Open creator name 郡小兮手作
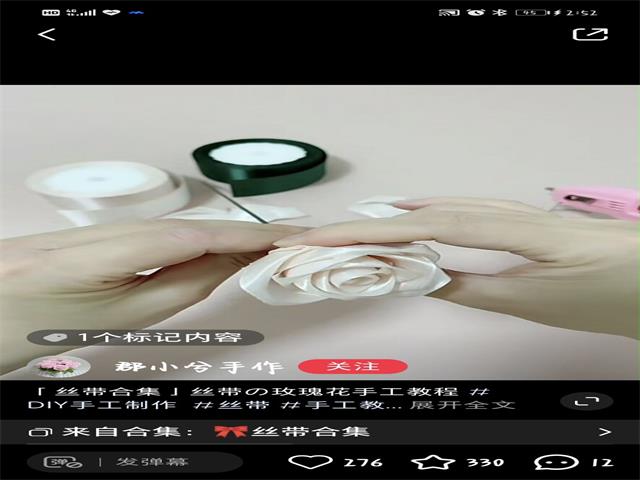The width and height of the screenshot is (640, 480). click(199, 367)
